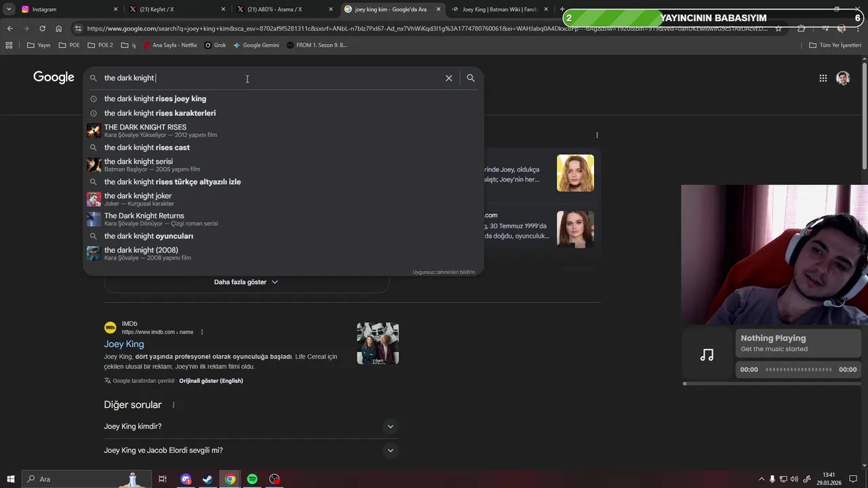Expand Daha fazla göster
This screenshot has height=488, width=868.
click(246, 282)
